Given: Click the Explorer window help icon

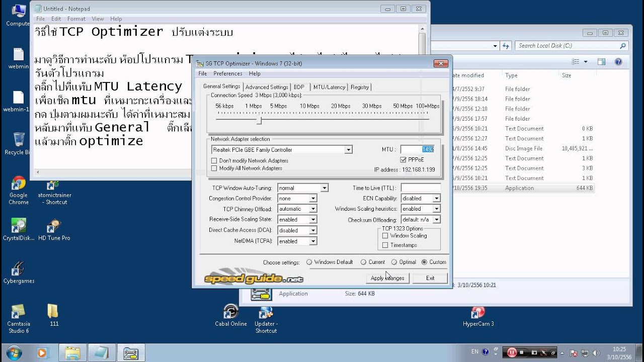Looking at the screenshot, I should (618, 62).
